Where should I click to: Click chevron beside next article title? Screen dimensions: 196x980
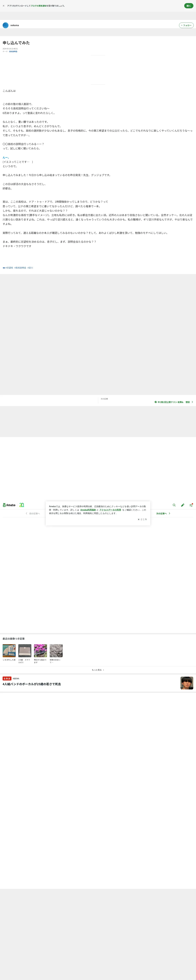coord(192,402)
